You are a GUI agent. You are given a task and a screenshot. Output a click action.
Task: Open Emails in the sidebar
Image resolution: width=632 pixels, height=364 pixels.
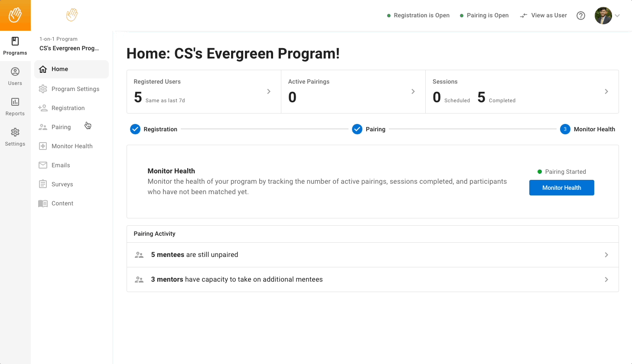tap(61, 165)
